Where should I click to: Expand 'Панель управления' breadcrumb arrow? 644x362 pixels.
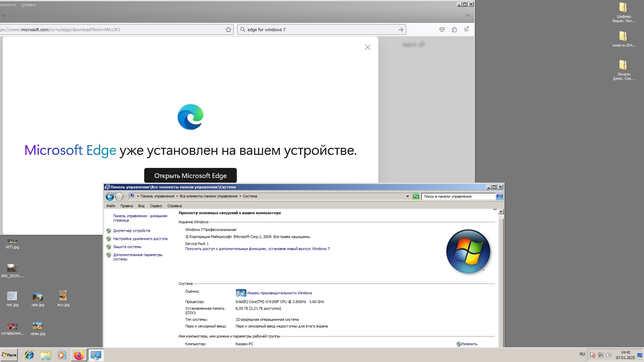[x=177, y=196]
